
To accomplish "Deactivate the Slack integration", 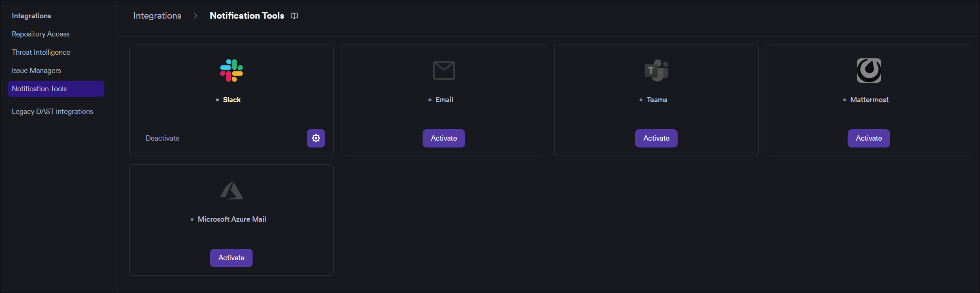I will [x=162, y=138].
